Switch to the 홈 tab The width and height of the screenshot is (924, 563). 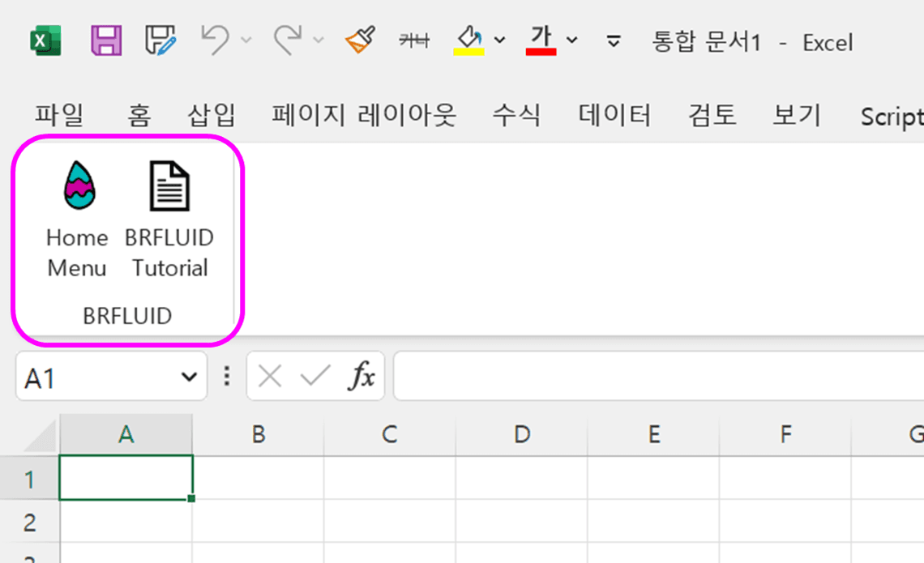click(139, 115)
